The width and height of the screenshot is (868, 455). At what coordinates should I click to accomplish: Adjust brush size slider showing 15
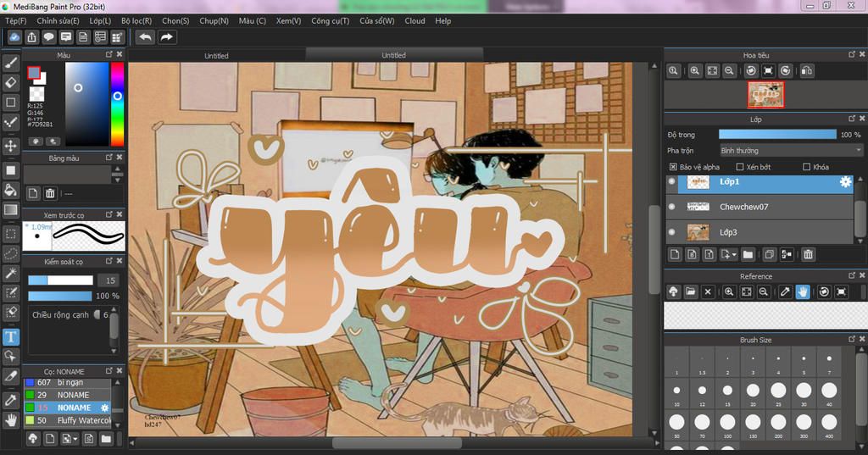click(60, 280)
